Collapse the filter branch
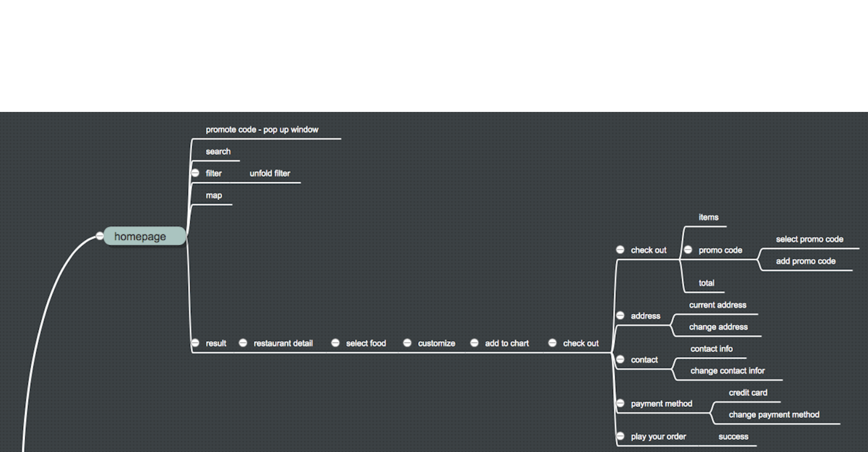The image size is (868, 452). click(x=195, y=173)
